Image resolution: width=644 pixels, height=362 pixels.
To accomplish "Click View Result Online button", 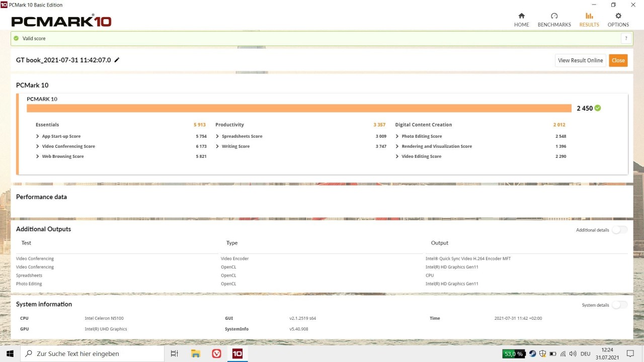I will pyautogui.click(x=580, y=60).
